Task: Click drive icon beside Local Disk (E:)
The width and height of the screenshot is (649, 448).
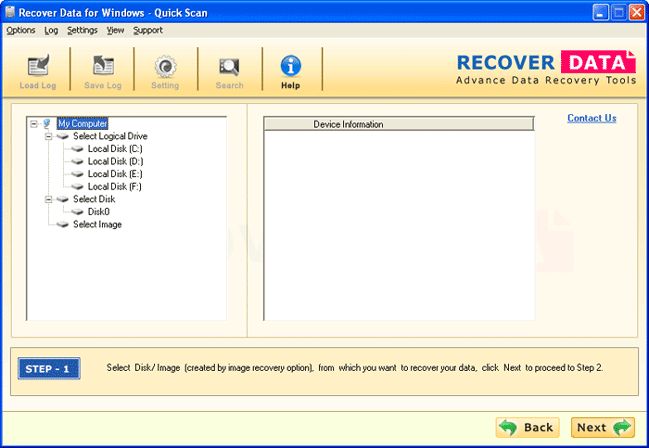Action: [77, 174]
